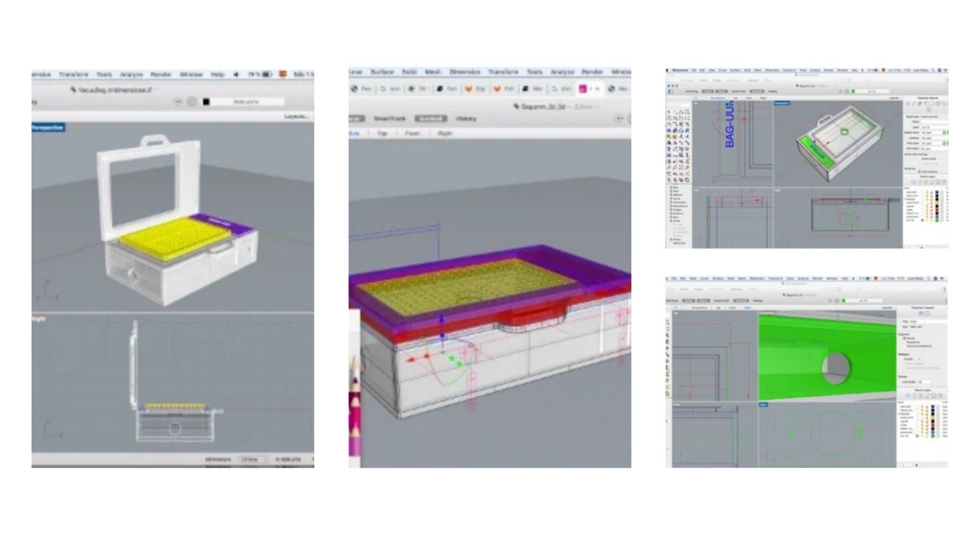Select Perspective projection in the green hole close-up screenshot
980x551 pixels.
[x=905, y=342]
